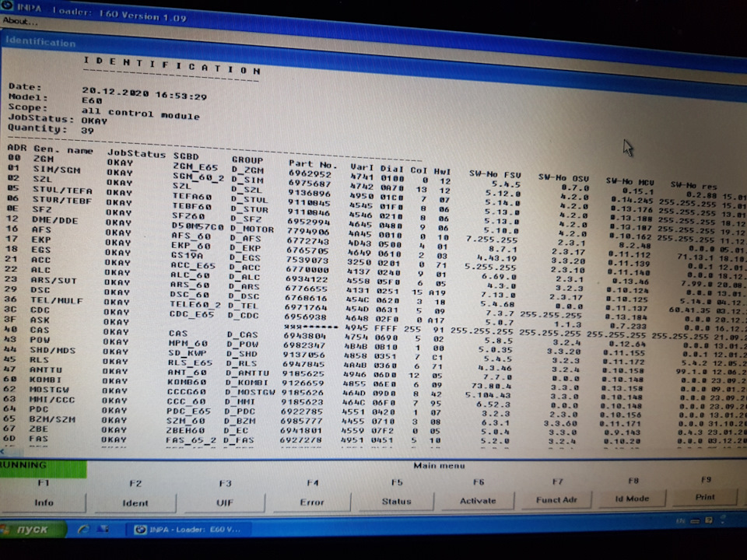Select part number 6962952

(310, 173)
